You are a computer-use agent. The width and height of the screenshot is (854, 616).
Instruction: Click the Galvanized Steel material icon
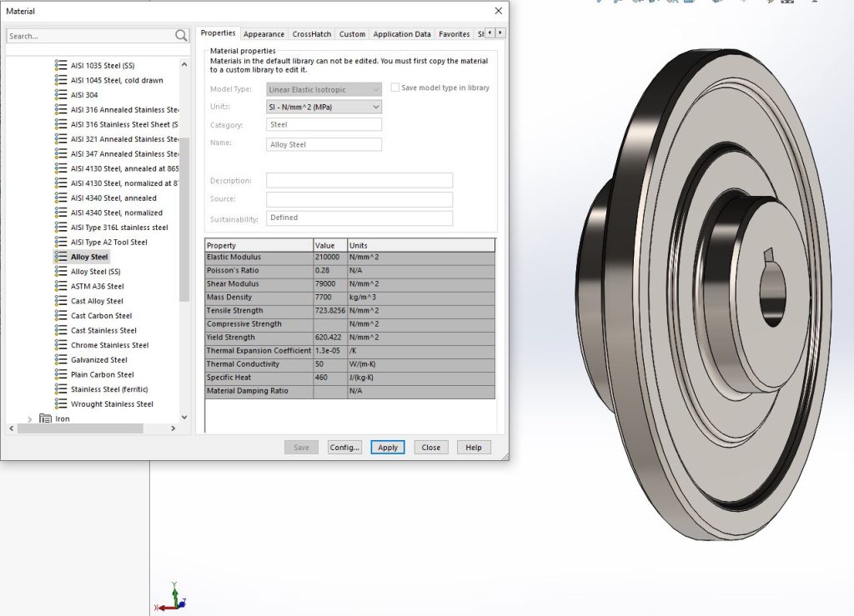coord(61,360)
